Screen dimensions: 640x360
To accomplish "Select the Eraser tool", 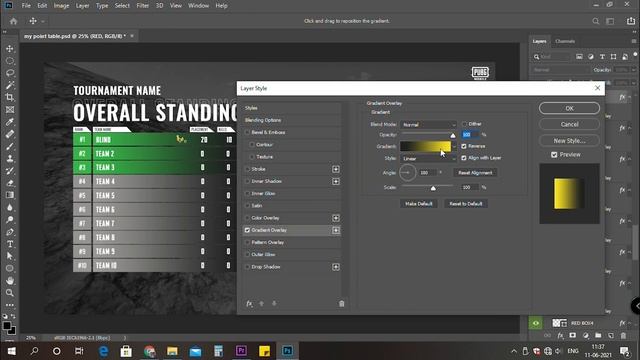I will [x=10, y=183].
